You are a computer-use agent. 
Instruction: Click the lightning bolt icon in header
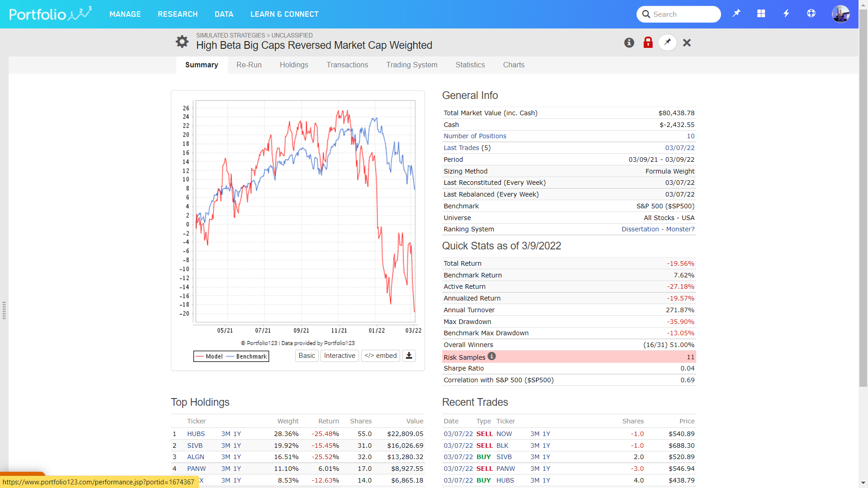coord(786,14)
